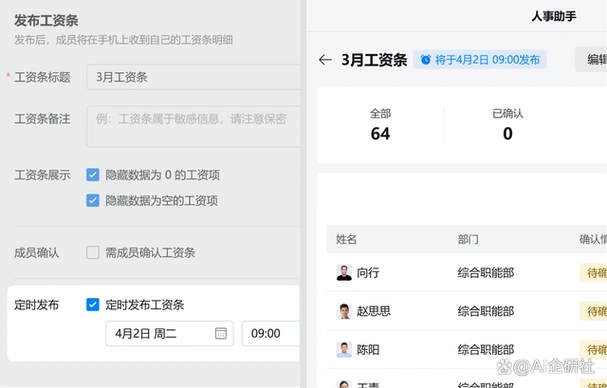Image resolution: width=607 pixels, height=388 pixels.
Task: Click the back arrow beside 3月工资条
Action: coord(325,60)
